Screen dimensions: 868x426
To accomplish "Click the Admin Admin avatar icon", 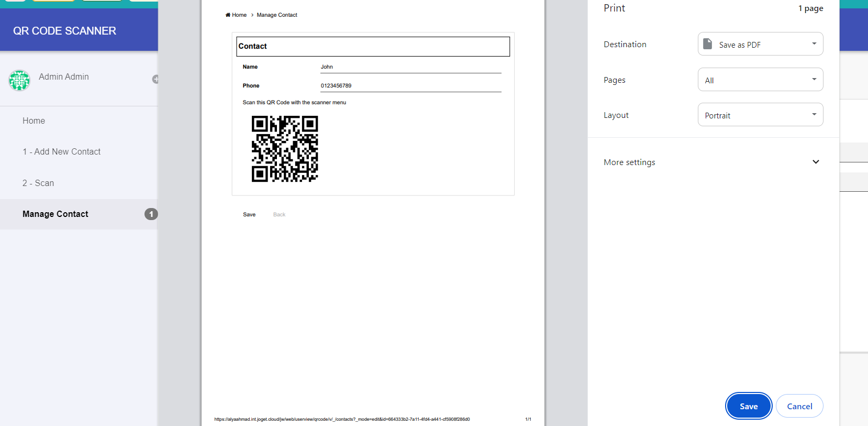I will [x=19, y=80].
